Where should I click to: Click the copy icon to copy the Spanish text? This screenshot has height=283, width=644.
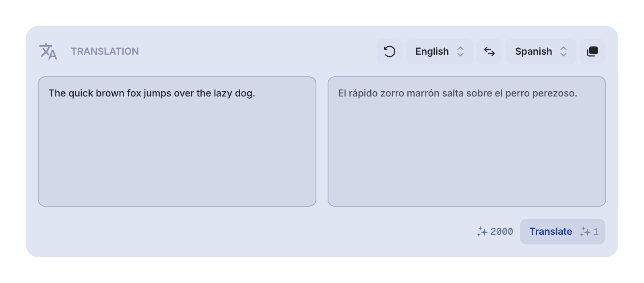pos(592,51)
